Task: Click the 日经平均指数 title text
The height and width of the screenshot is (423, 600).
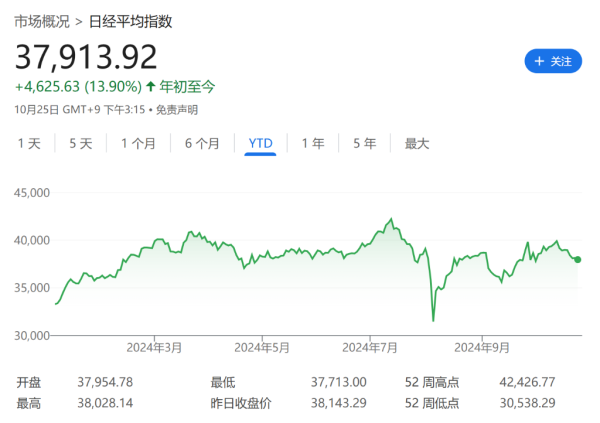Action: point(130,21)
